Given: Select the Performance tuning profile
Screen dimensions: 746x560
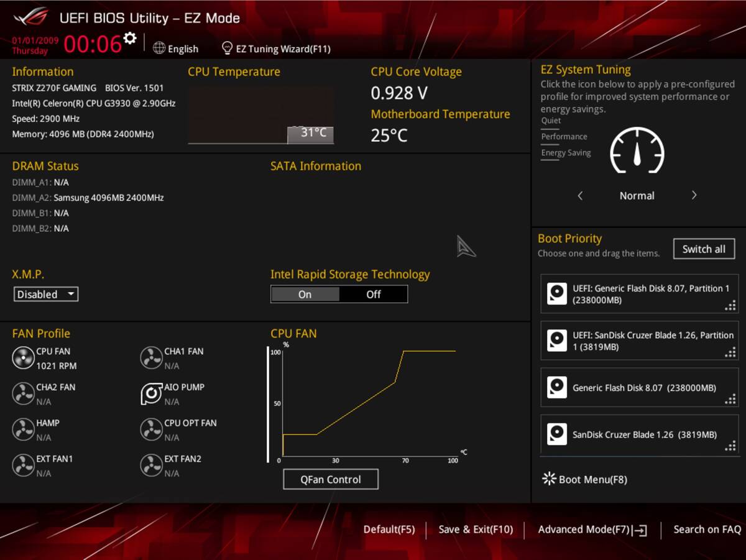Looking at the screenshot, I should pos(564,137).
